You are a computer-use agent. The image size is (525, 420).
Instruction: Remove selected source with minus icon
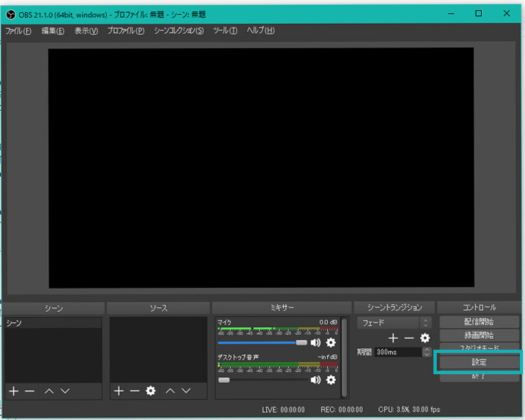135,391
